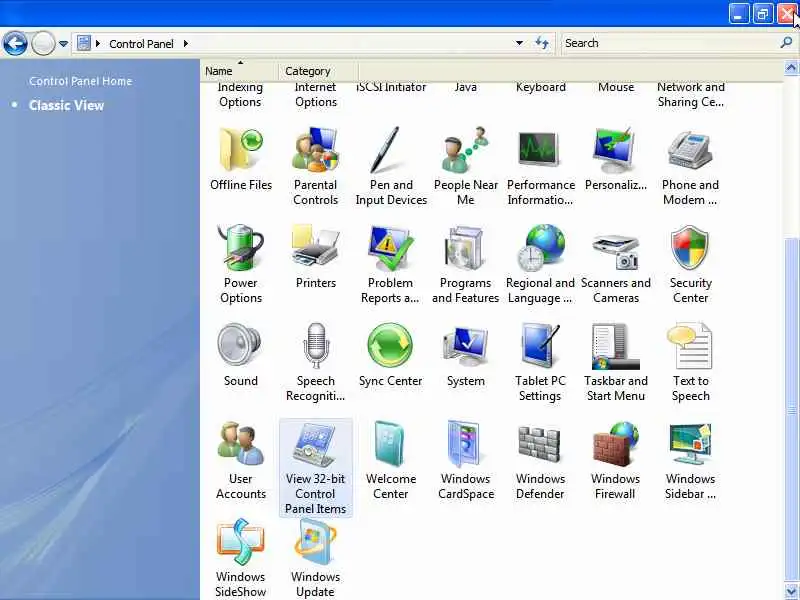Open Text to Speech icon
The height and width of the screenshot is (600, 800).
point(689,345)
